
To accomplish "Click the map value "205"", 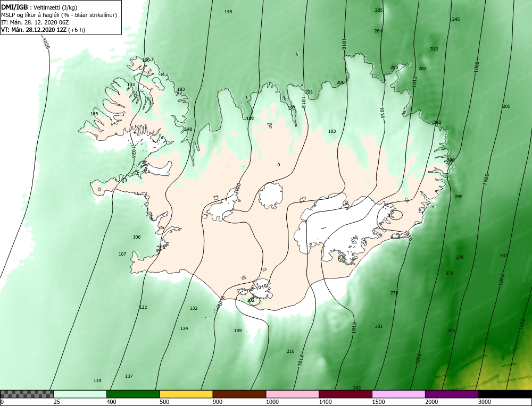I will (506, 106).
